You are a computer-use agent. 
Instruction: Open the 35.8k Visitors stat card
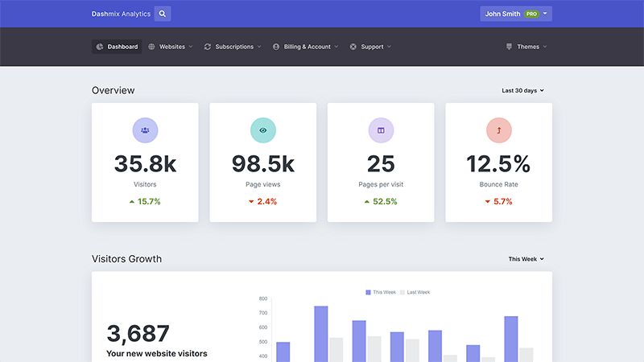tap(145, 162)
